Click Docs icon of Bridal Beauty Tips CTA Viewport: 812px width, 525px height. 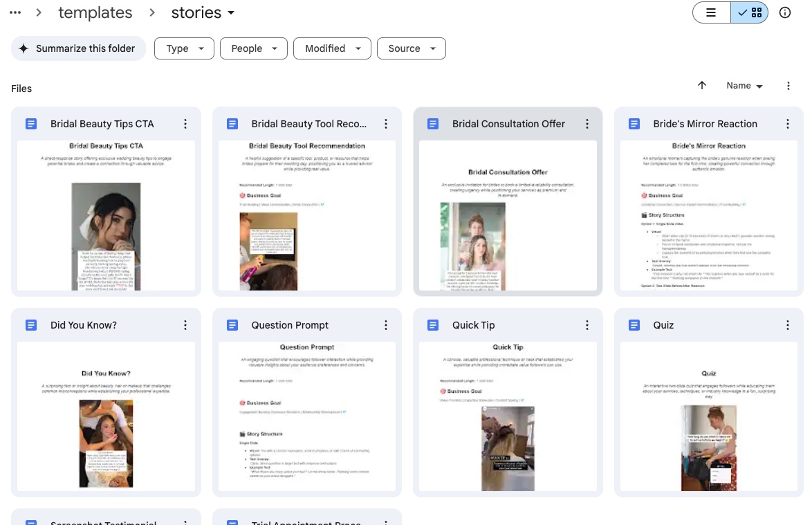pyautogui.click(x=31, y=124)
